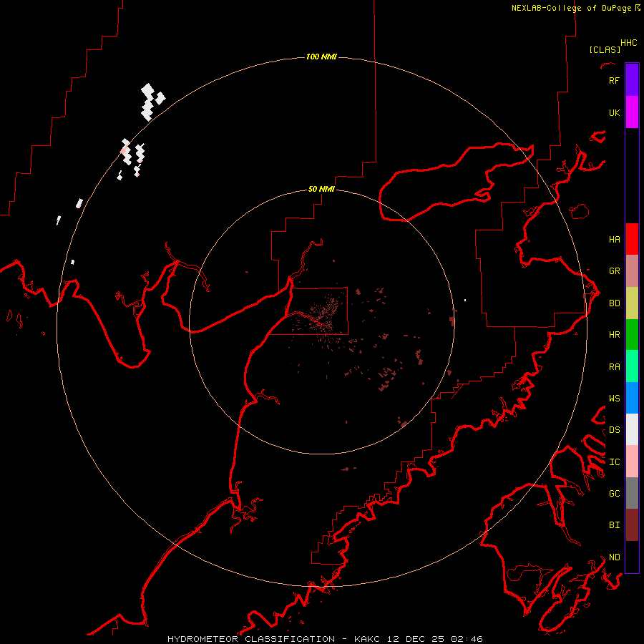The image size is (644, 644).
Task: Click the GR legend label
Action: coord(614,271)
